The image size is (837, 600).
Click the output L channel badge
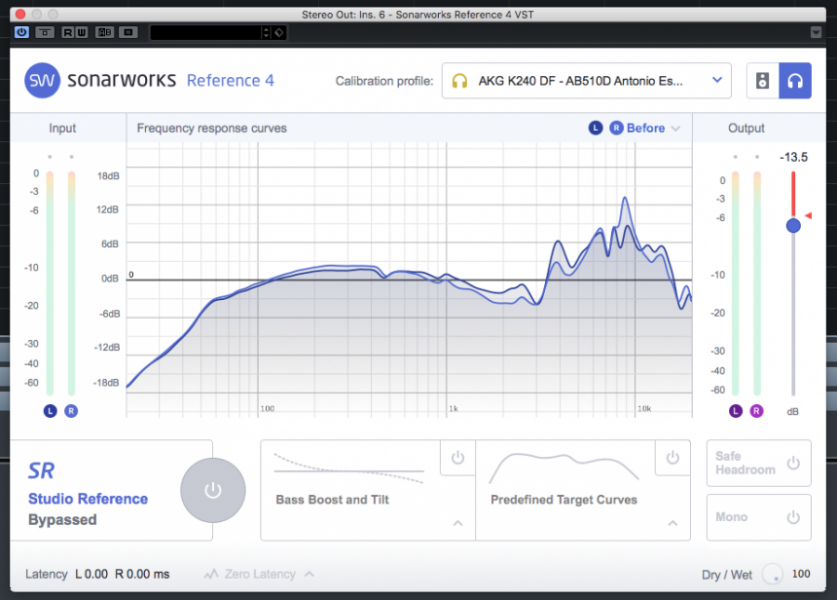point(736,410)
